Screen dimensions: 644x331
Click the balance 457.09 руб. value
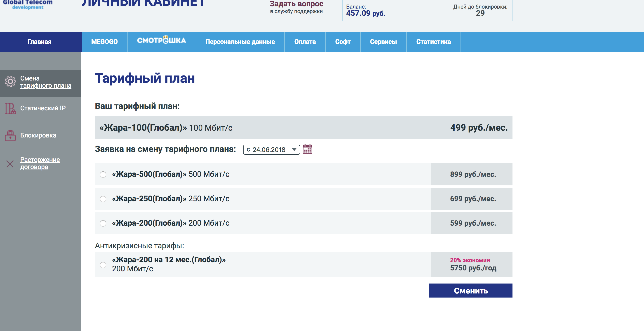pyautogui.click(x=366, y=13)
